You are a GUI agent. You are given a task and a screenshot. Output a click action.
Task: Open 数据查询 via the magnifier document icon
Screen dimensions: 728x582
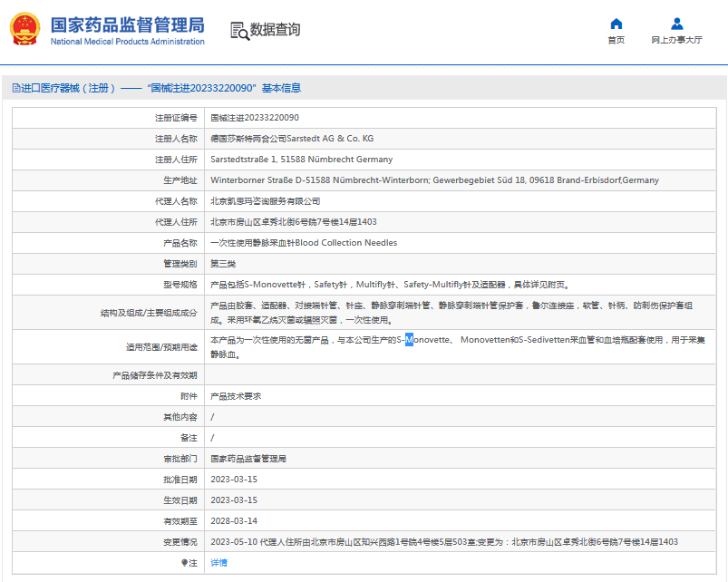coord(239,30)
